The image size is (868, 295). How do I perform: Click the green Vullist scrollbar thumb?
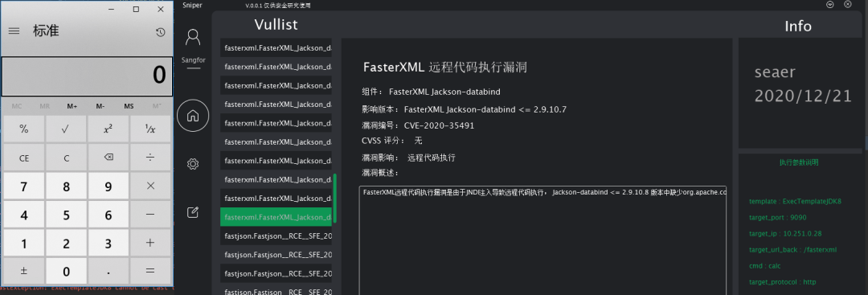tap(334, 199)
